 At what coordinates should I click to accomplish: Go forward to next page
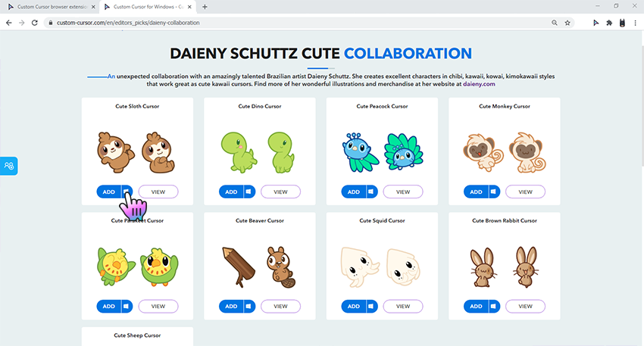coord(22,23)
